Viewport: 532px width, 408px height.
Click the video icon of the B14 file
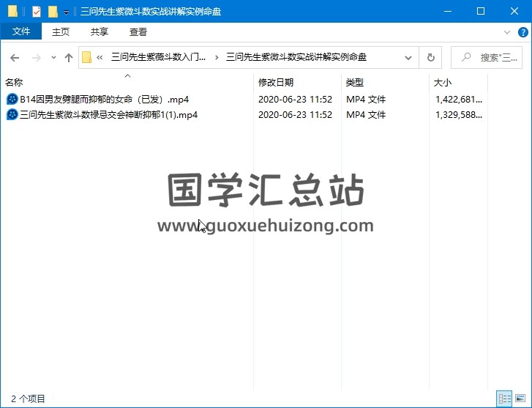click(x=12, y=99)
